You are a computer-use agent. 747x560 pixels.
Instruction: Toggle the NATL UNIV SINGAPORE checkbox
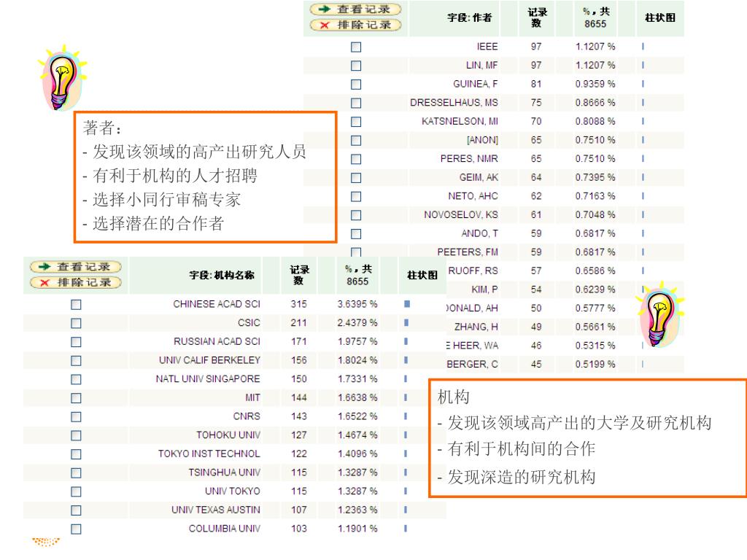pyautogui.click(x=76, y=379)
